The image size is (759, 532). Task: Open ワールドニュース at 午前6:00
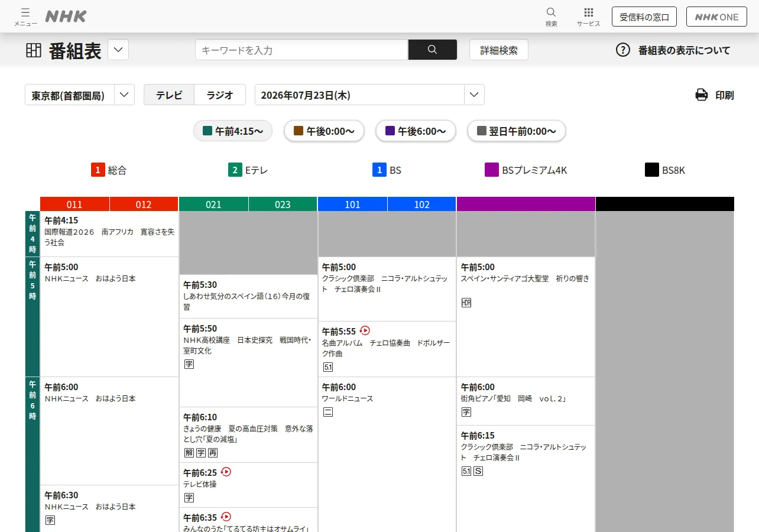[x=387, y=455]
